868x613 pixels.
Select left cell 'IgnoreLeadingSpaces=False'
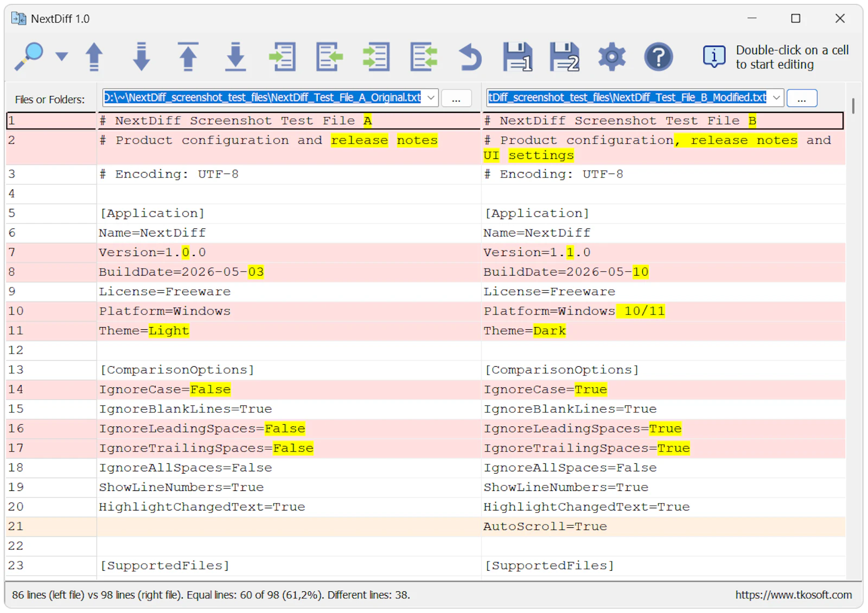coord(289,429)
